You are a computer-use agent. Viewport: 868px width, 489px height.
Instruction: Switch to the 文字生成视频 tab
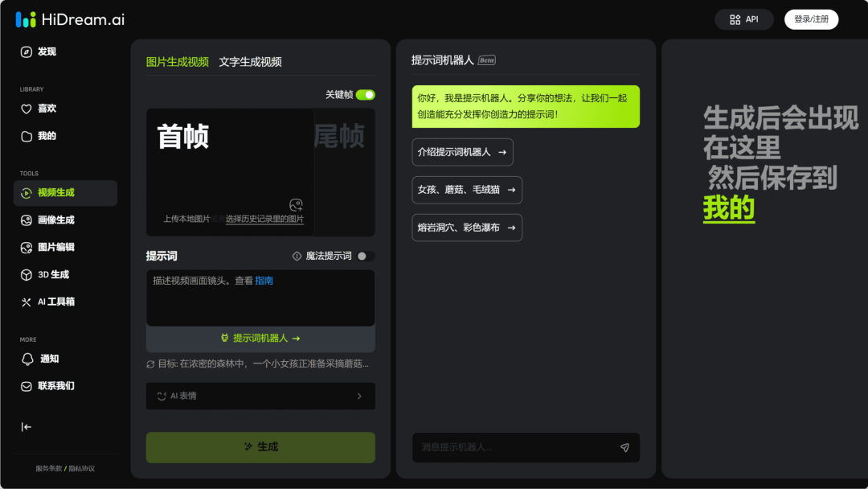point(250,62)
